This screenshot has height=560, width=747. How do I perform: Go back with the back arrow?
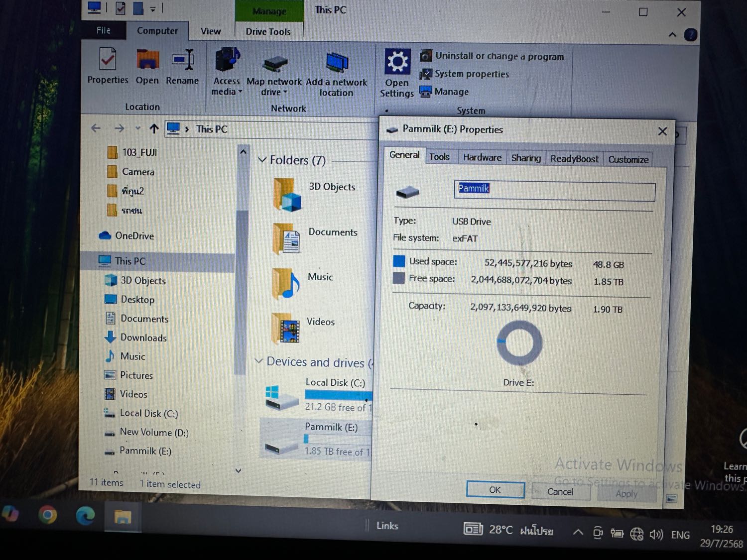[x=96, y=128]
